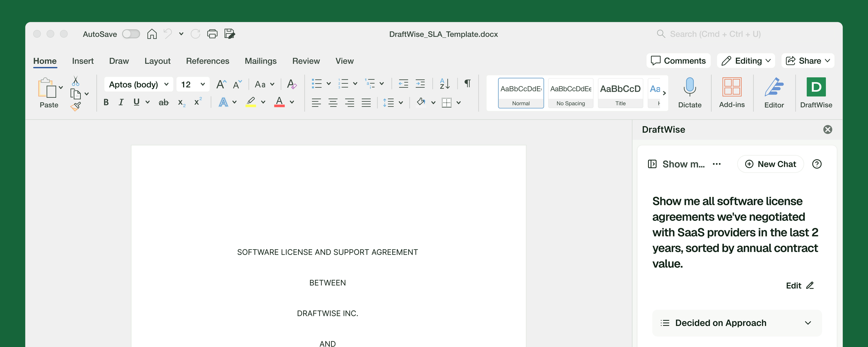
Task: Click the Print icon in title bar
Action: click(212, 34)
